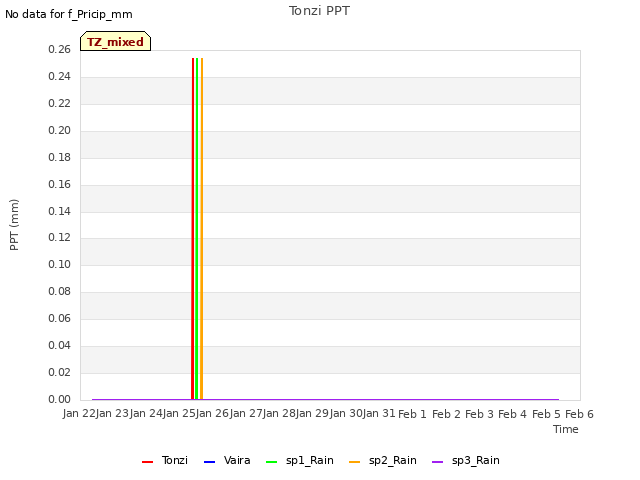Click the Feb 6 x-axis tick label
Image resolution: width=640 pixels, height=480 pixels.
point(579,414)
